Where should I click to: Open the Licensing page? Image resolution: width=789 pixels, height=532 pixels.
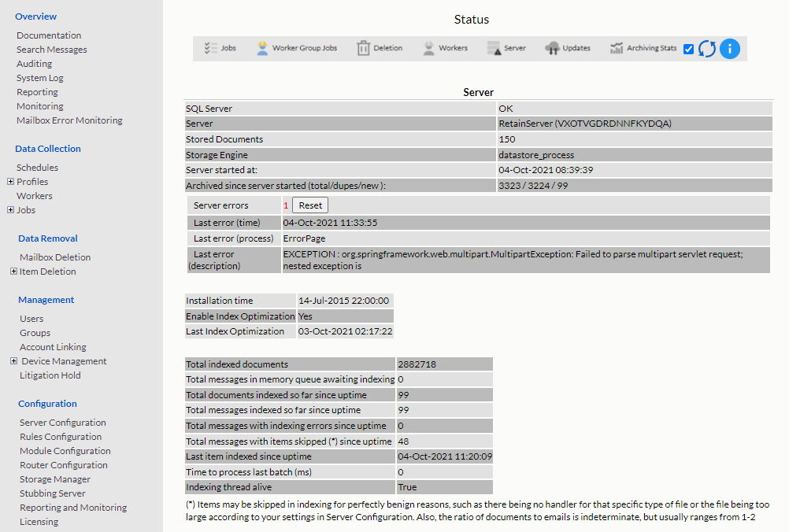pos(39,522)
